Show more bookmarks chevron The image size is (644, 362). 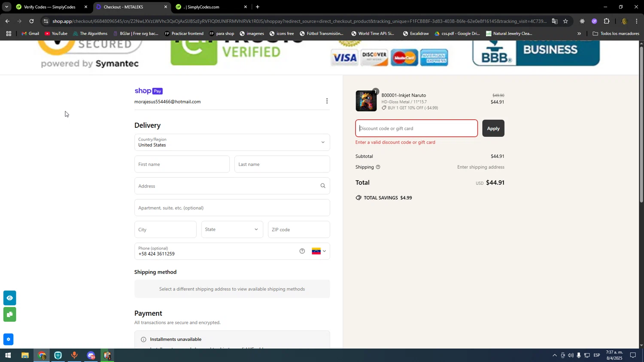tap(579, 33)
